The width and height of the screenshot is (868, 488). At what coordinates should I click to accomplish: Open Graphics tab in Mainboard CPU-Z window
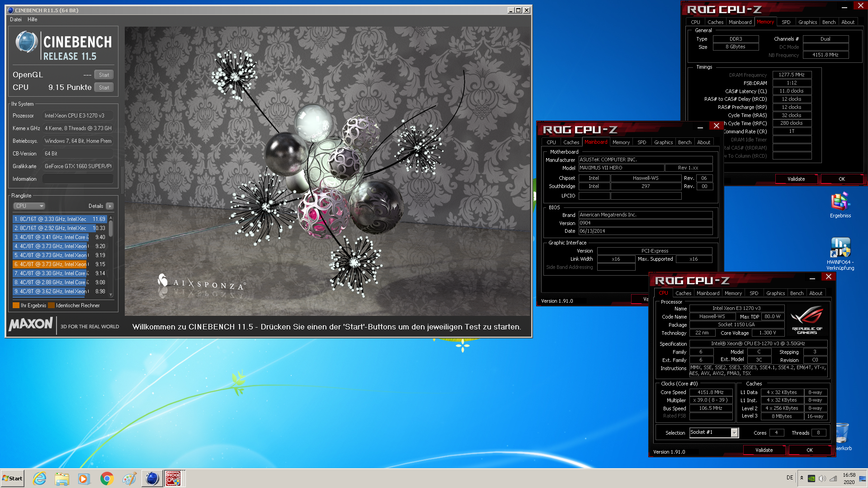(663, 142)
